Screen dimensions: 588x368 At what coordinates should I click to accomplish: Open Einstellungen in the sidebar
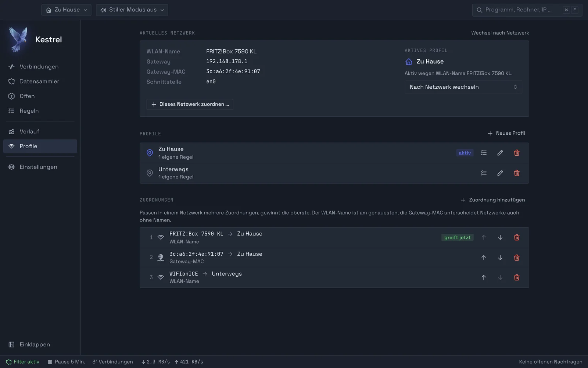coord(40,167)
